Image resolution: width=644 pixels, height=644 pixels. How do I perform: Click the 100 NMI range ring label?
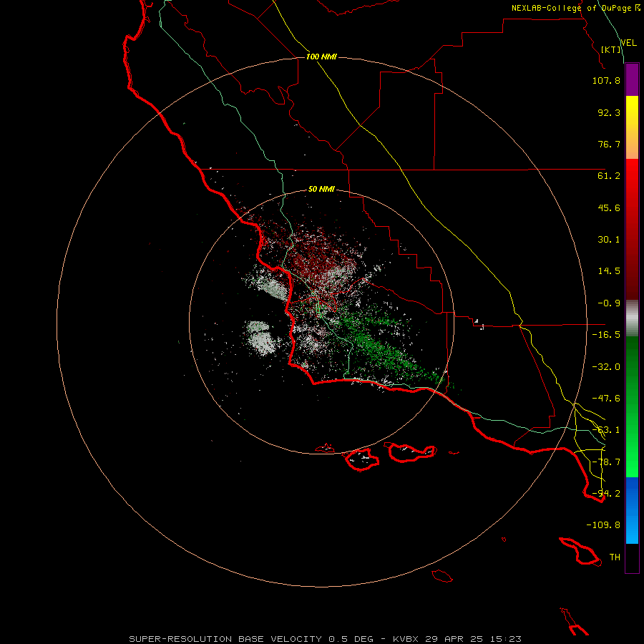321,57
